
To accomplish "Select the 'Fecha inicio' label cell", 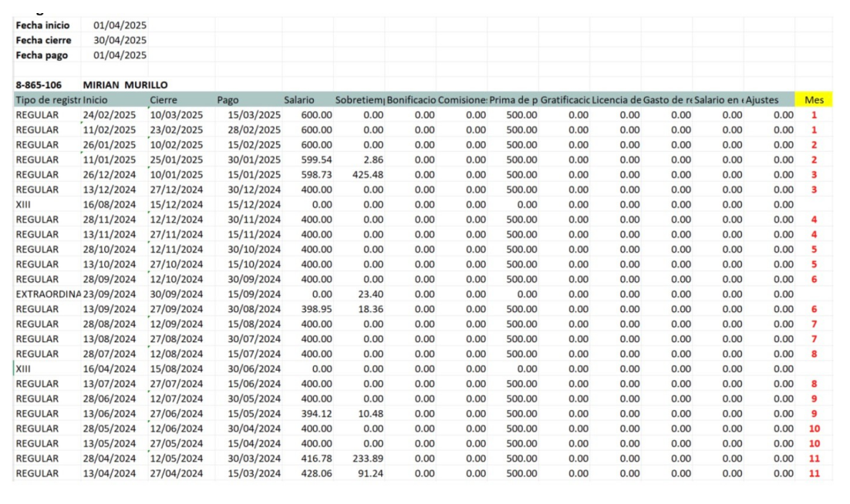I will tap(43, 25).
